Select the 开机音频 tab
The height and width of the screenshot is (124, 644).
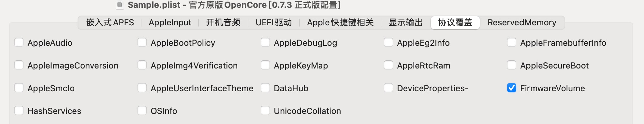[223, 22]
